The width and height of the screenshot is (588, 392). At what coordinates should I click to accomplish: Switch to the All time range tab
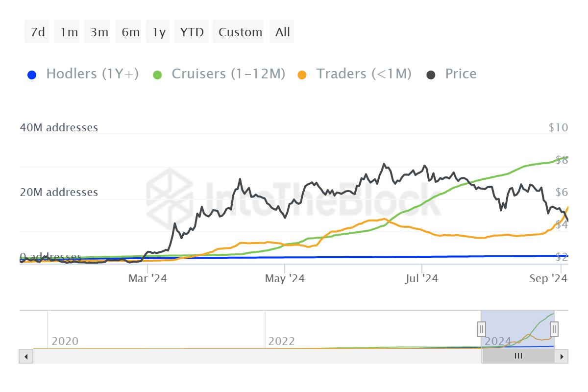[x=282, y=31]
